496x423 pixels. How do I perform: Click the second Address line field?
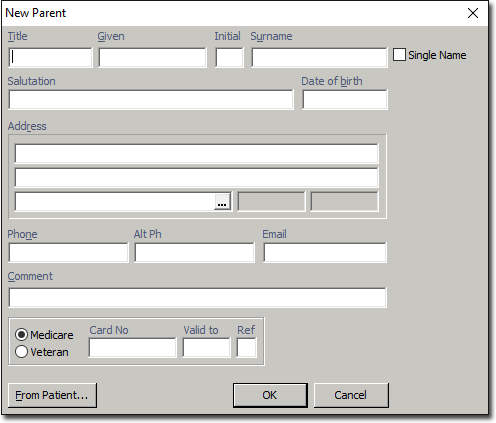coord(197,177)
